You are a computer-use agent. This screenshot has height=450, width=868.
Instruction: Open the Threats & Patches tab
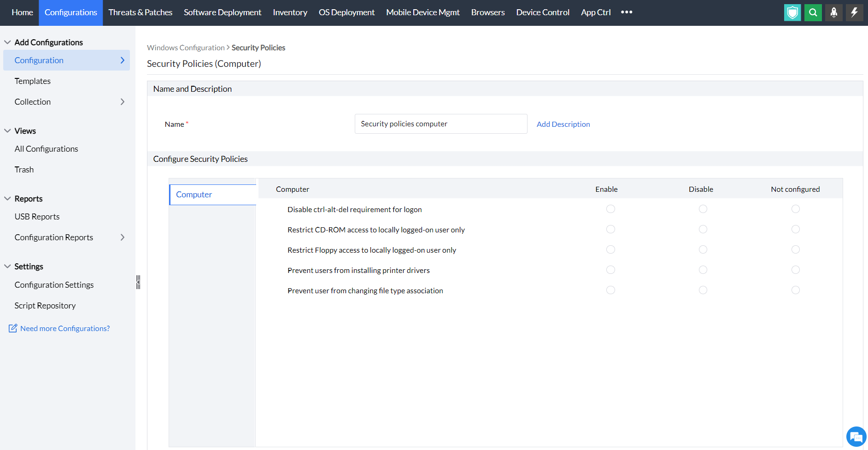pos(141,12)
